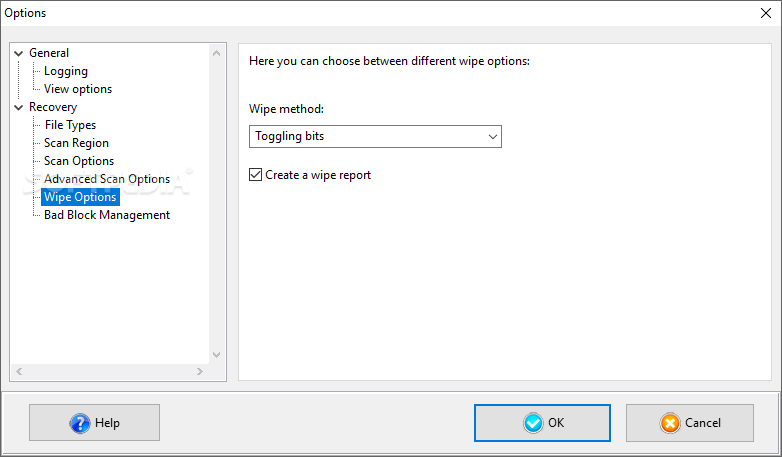Collapse the General tree node
Viewport: 782px width, 457px height.
(x=19, y=53)
